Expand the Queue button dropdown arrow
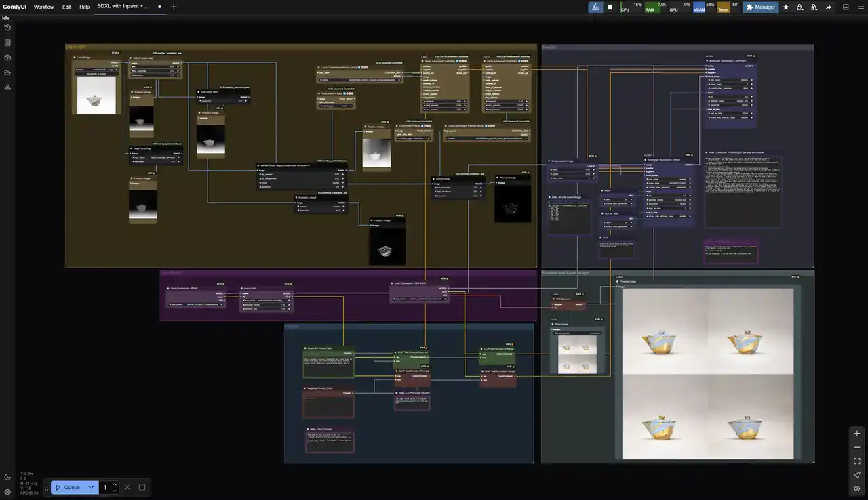 click(91, 487)
